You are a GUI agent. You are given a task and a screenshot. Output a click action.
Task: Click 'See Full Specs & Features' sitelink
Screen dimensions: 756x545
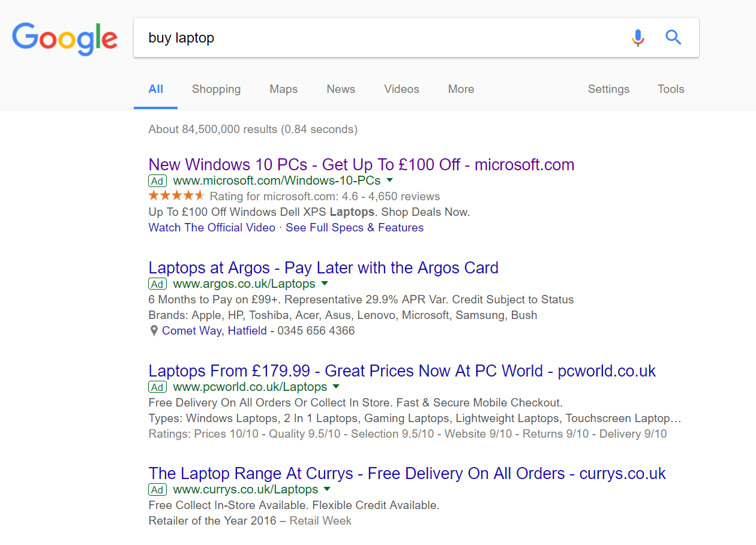355,228
